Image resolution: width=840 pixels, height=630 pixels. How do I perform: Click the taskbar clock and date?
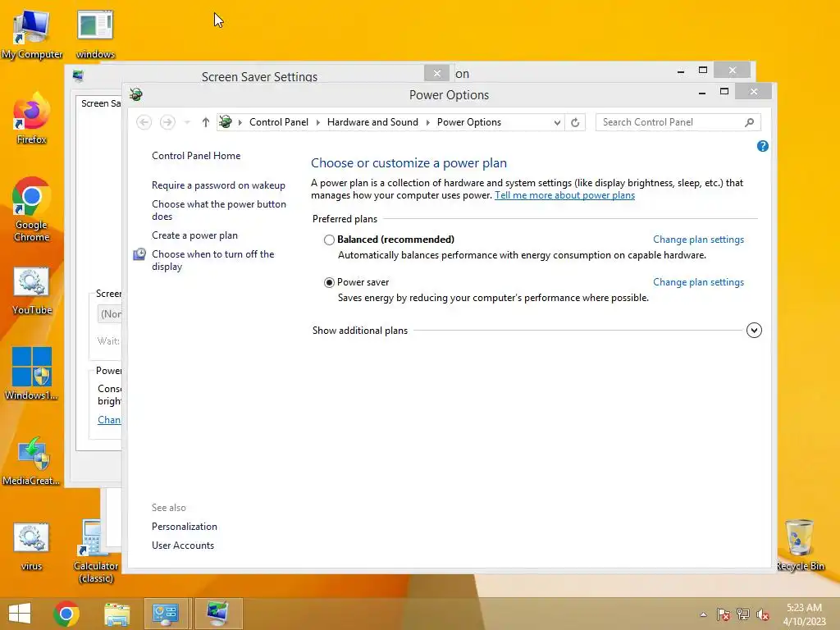click(804, 614)
